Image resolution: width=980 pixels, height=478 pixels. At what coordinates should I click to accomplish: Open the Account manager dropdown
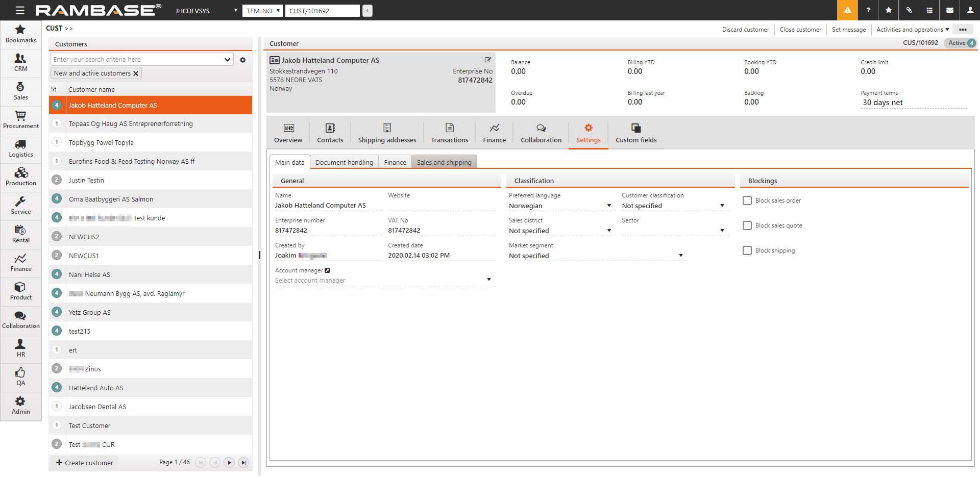tap(488, 280)
